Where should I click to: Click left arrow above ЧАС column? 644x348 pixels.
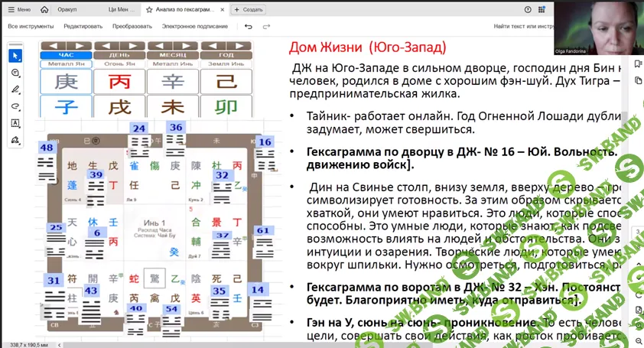[53, 46]
